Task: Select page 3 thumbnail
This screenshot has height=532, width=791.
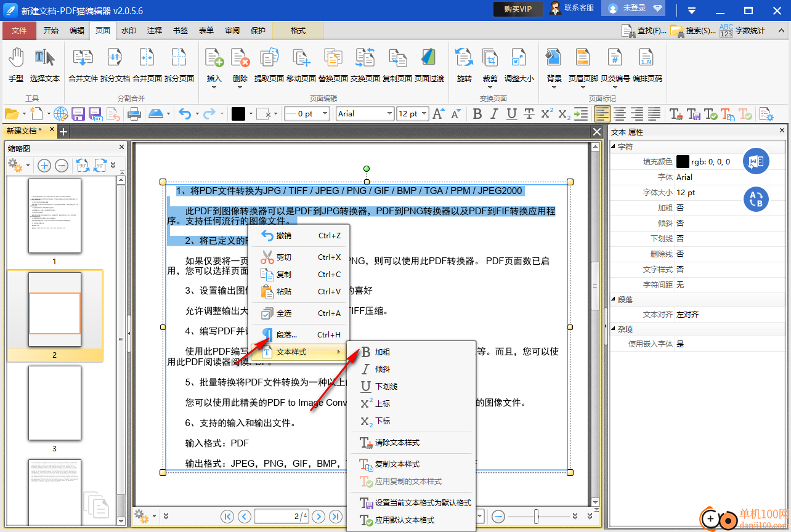Action: click(54, 403)
